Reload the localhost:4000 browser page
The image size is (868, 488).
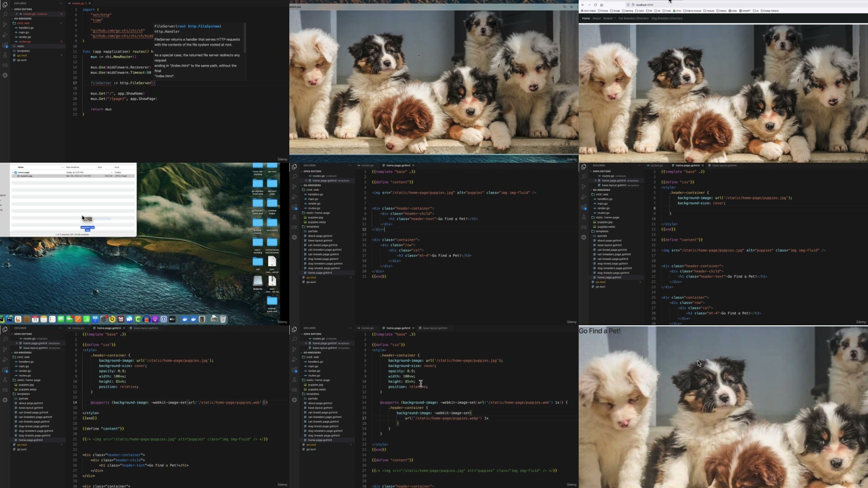click(x=595, y=5)
